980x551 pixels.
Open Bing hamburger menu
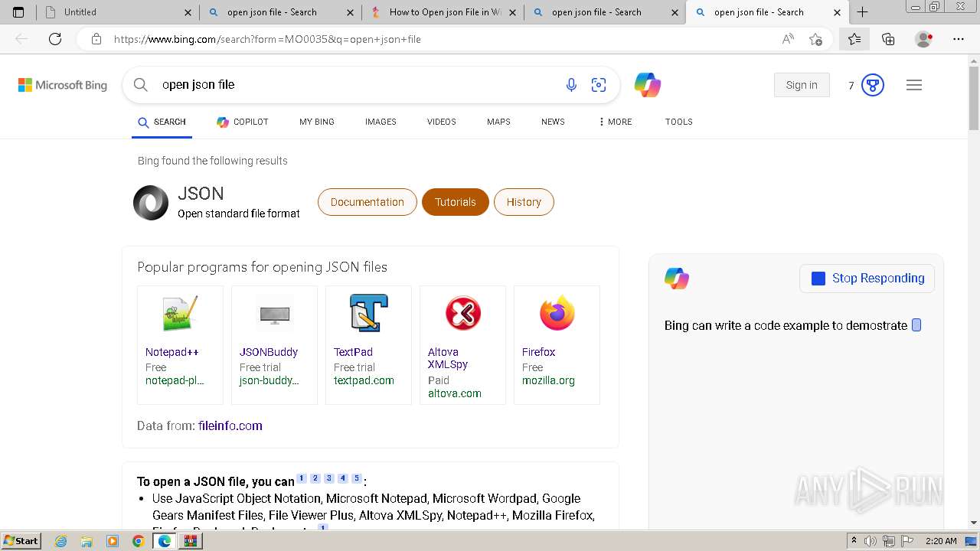[x=914, y=85]
